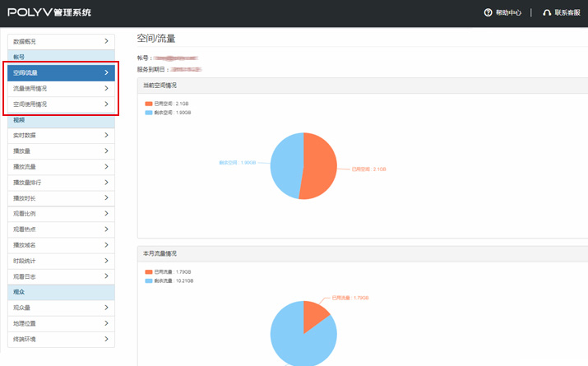Click the POLYV管理系统 logo
Screen dimensions: 588x366
coord(49,12)
